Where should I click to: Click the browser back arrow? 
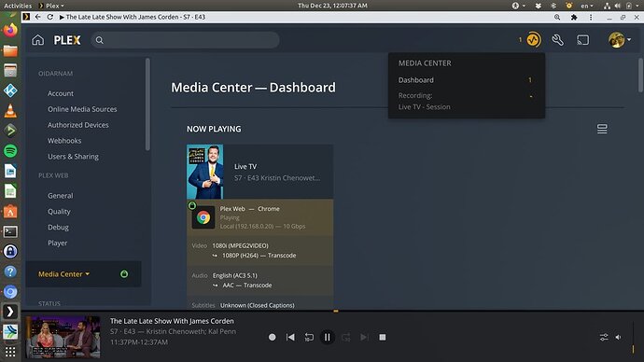37,17
